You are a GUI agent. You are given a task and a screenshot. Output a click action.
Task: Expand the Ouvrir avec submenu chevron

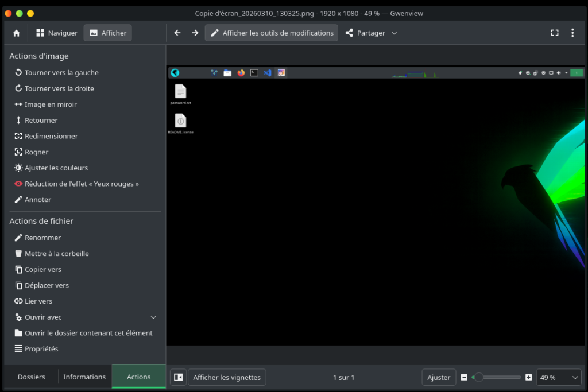pos(153,317)
